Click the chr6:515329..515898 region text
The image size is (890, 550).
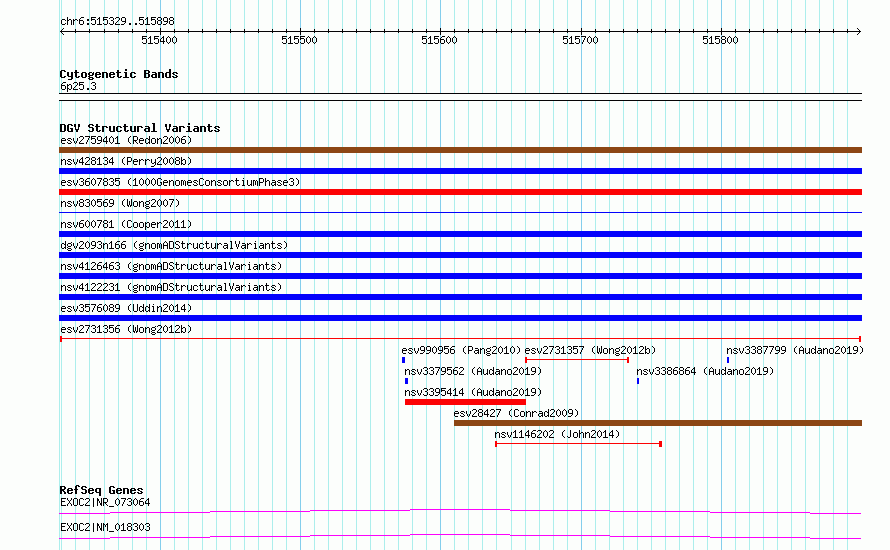[x=117, y=22]
